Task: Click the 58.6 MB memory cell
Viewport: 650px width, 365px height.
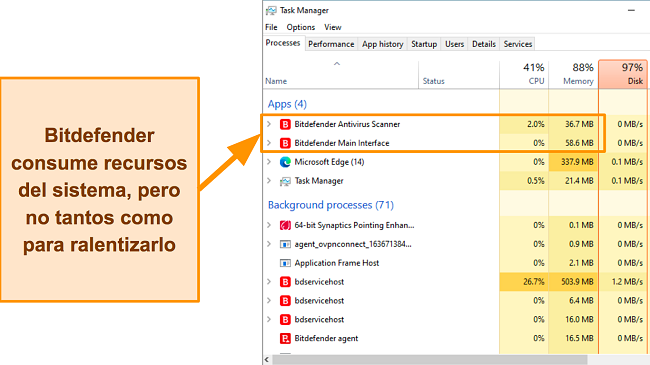Action: click(x=574, y=143)
